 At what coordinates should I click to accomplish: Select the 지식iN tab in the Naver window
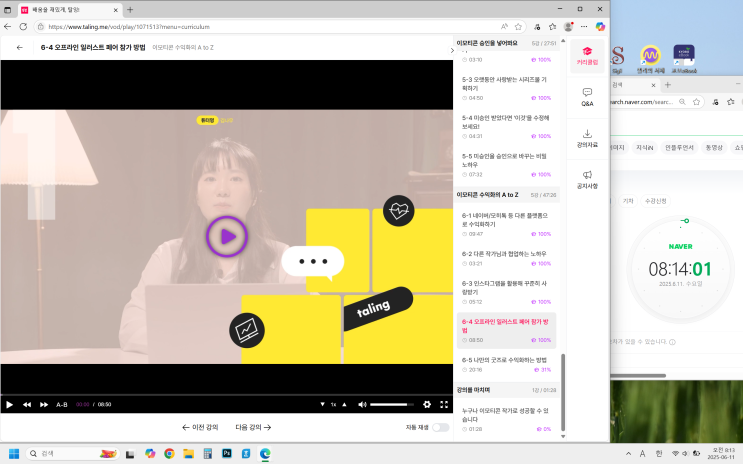(644, 148)
